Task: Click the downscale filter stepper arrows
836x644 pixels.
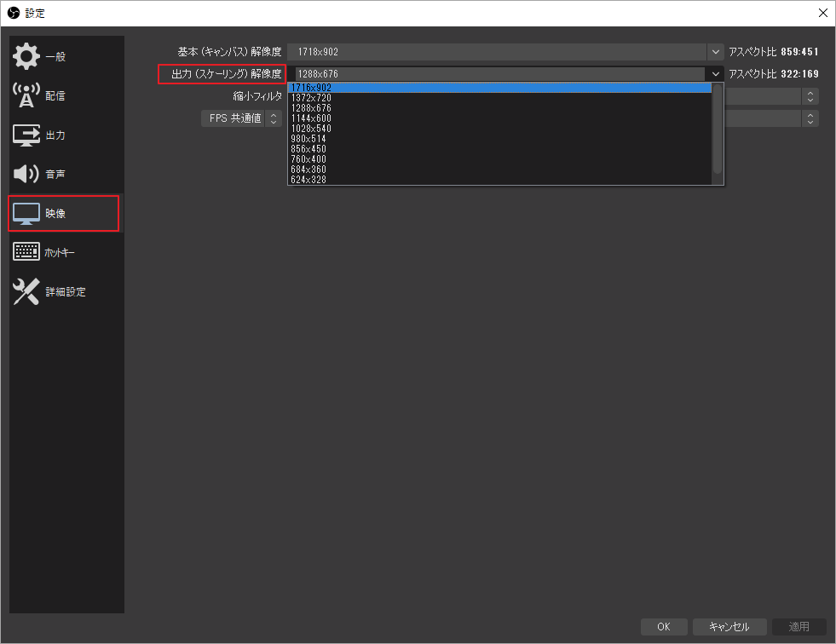Action: click(x=810, y=96)
